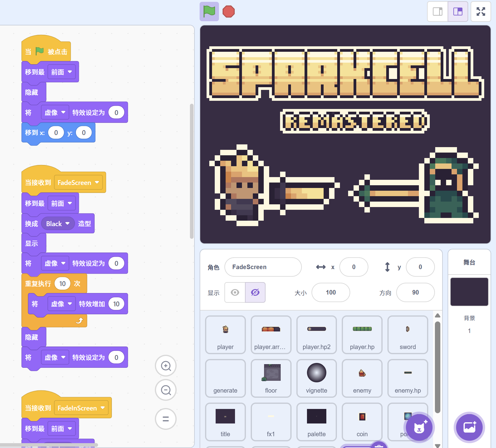Select the floor sprite

271,378
